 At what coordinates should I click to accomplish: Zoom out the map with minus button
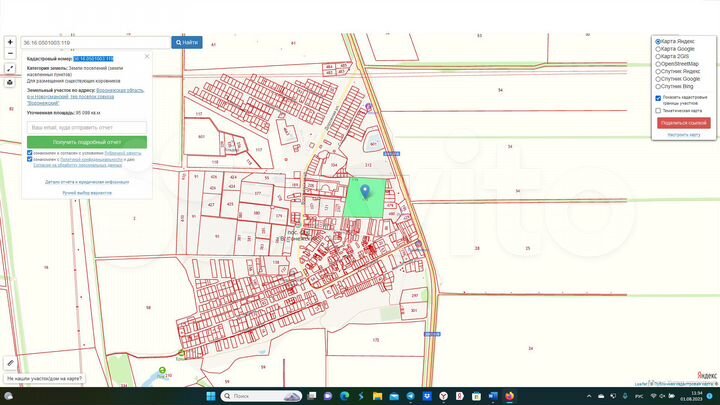tap(10, 54)
